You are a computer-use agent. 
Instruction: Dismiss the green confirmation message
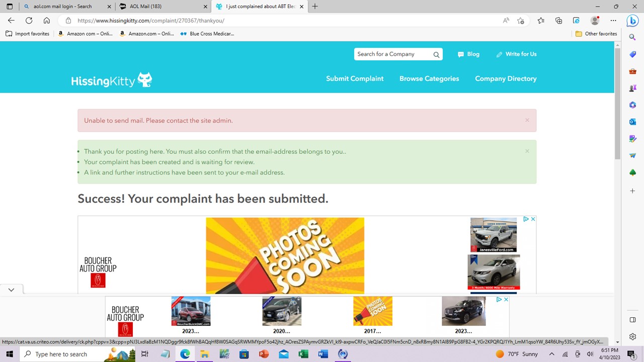point(527,151)
